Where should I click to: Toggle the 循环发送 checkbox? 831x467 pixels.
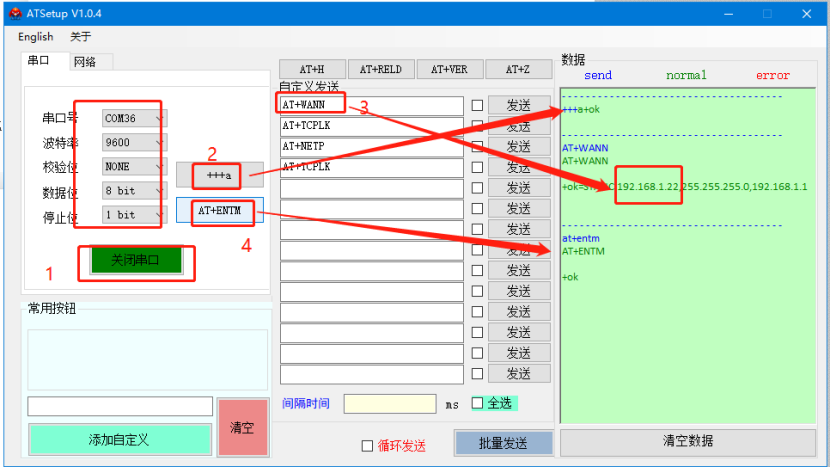[367, 446]
